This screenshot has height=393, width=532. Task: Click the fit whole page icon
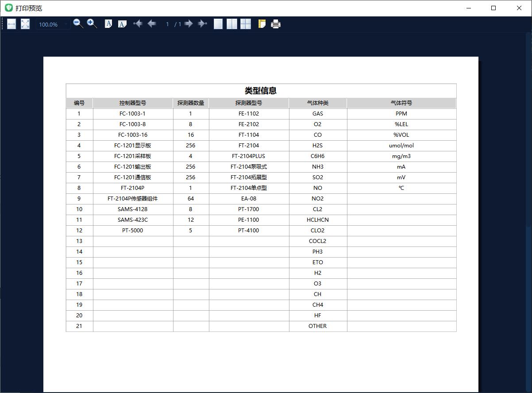click(25, 24)
